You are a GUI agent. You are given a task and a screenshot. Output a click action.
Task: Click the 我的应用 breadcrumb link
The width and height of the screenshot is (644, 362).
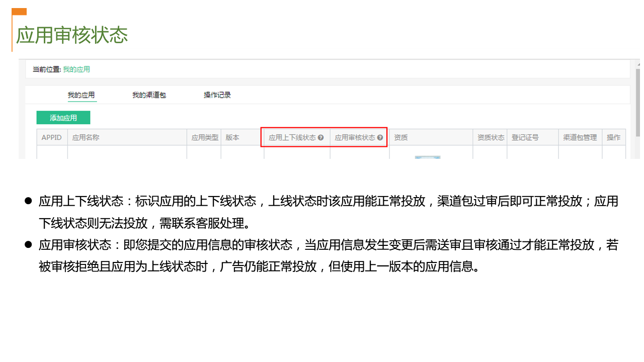point(76,69)
